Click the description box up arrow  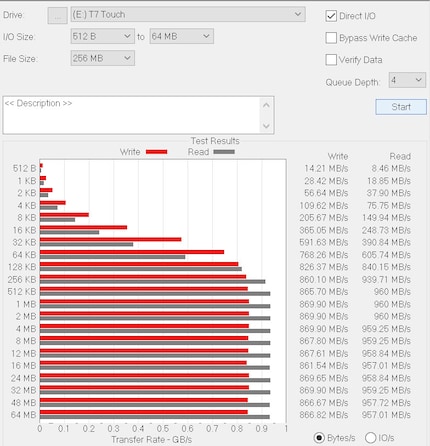266,105
